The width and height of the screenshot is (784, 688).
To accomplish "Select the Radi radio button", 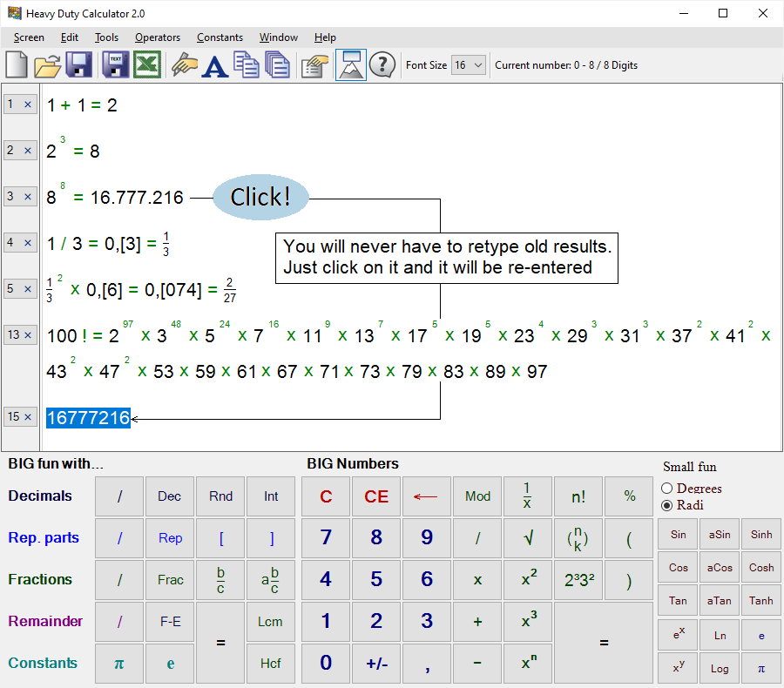I will [666, 505].
